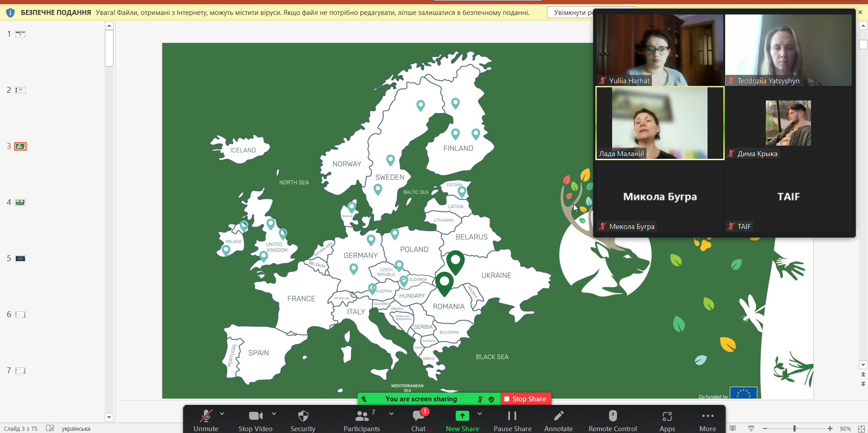Select slide 4 thumbnail in slide panel
This screenshot has width=868, height=433.
point(20,202)
